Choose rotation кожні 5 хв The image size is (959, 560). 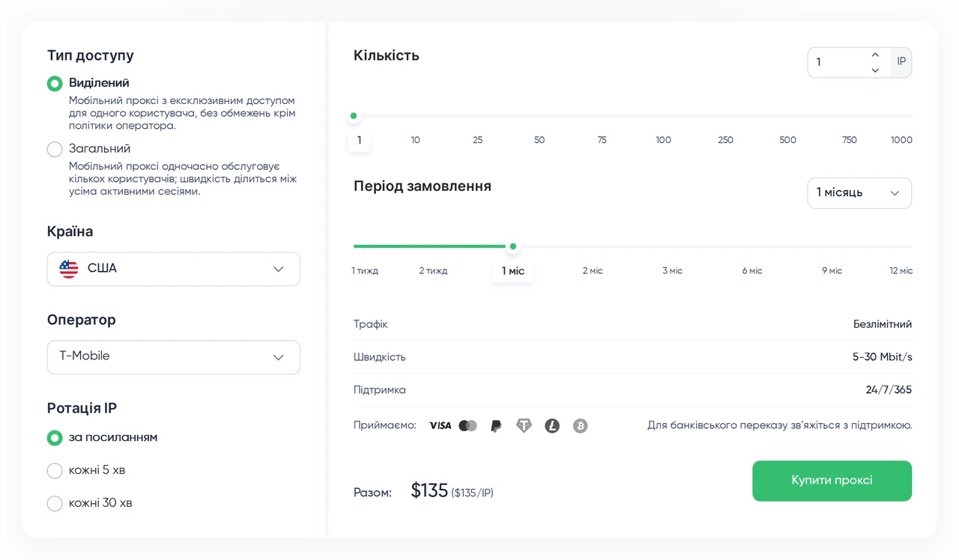click(55, 470)
